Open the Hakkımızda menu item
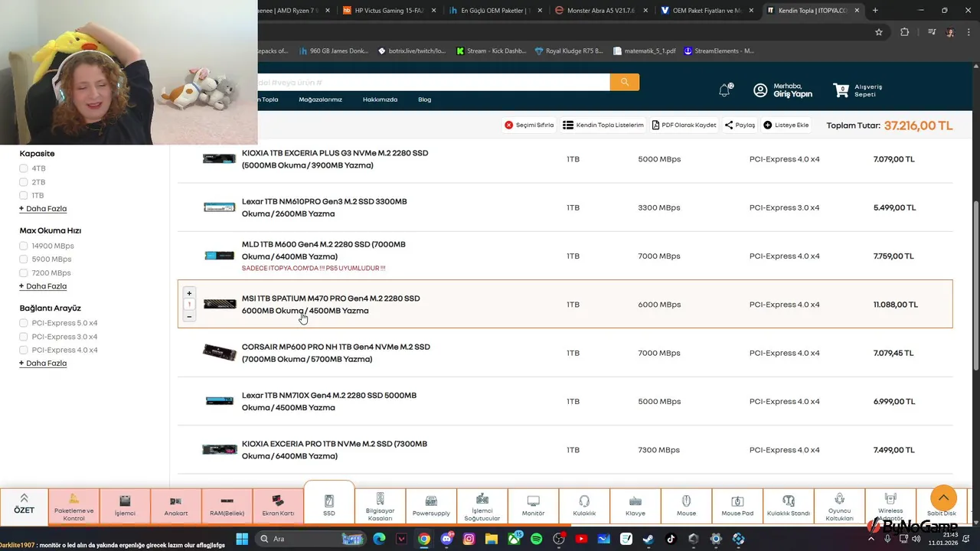The width and height of the screenshot is (980, 551). (380, 99)
